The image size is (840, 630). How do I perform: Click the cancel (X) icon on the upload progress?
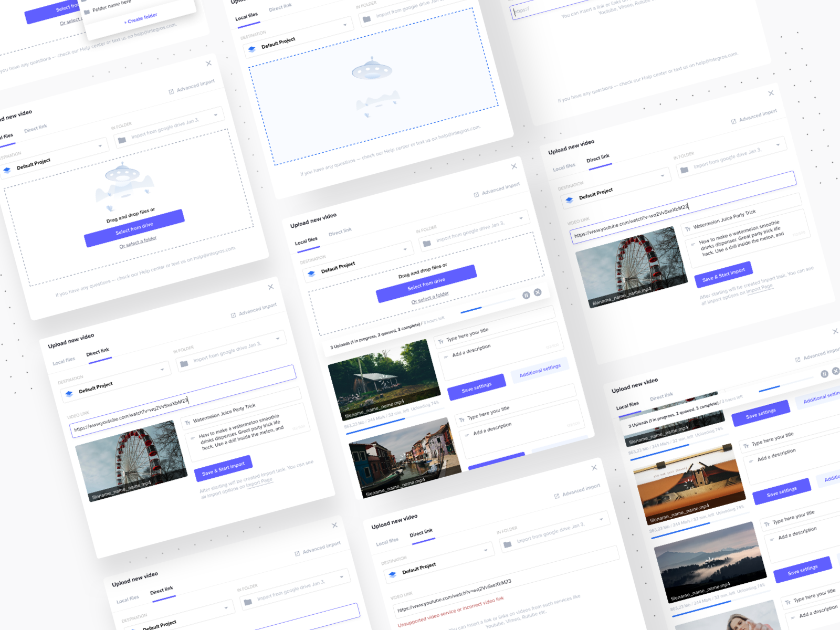coord(537,292)
